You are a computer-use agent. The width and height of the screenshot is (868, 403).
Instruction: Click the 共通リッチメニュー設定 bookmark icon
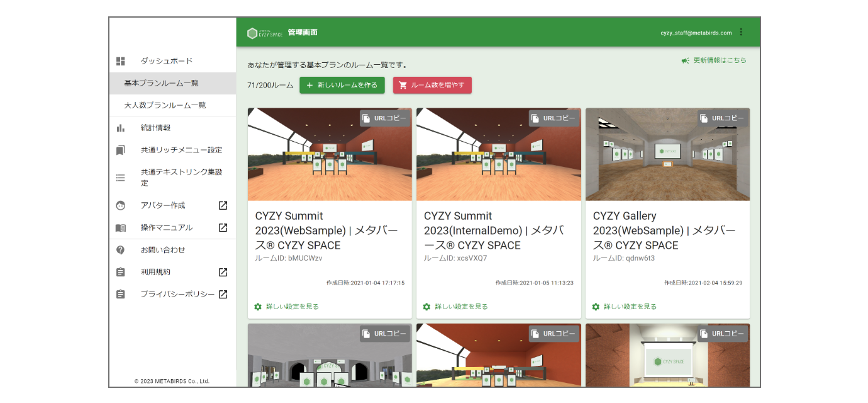point(121,150)
